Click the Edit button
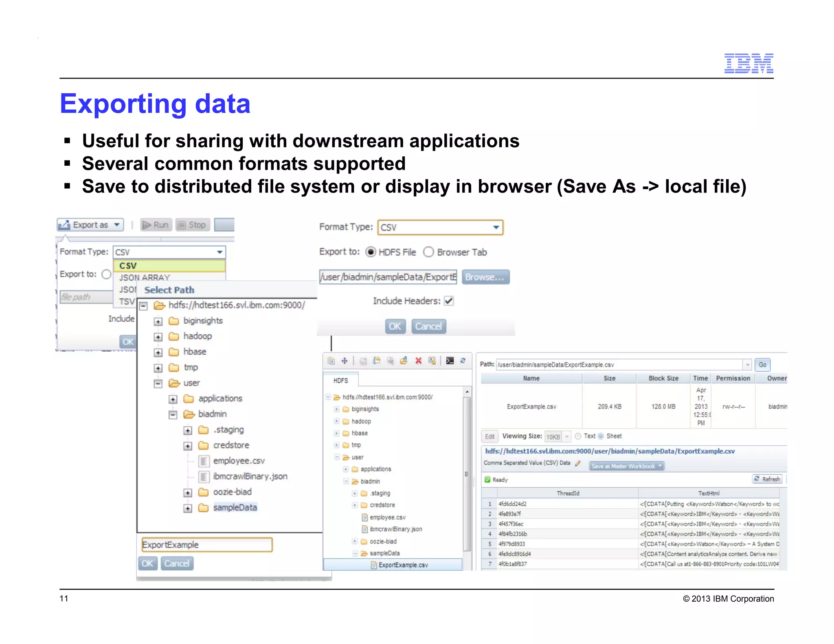This screenshot has width=834, height=644. pos(489,436)
